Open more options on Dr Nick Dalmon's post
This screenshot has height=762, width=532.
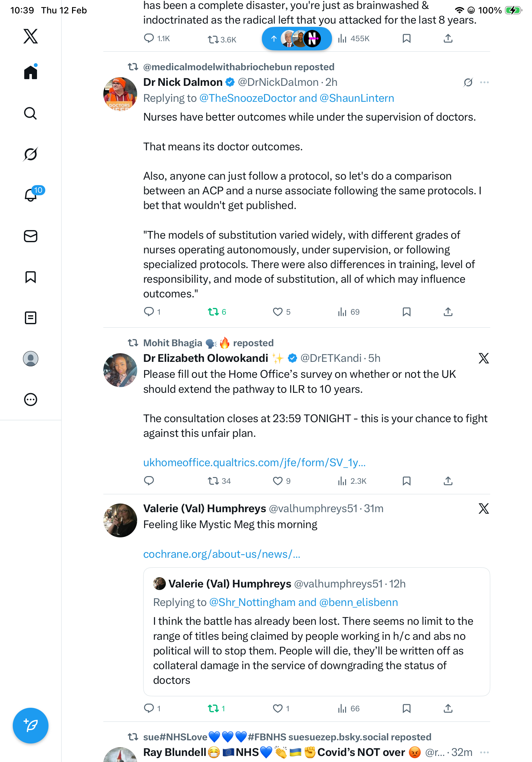484,82
